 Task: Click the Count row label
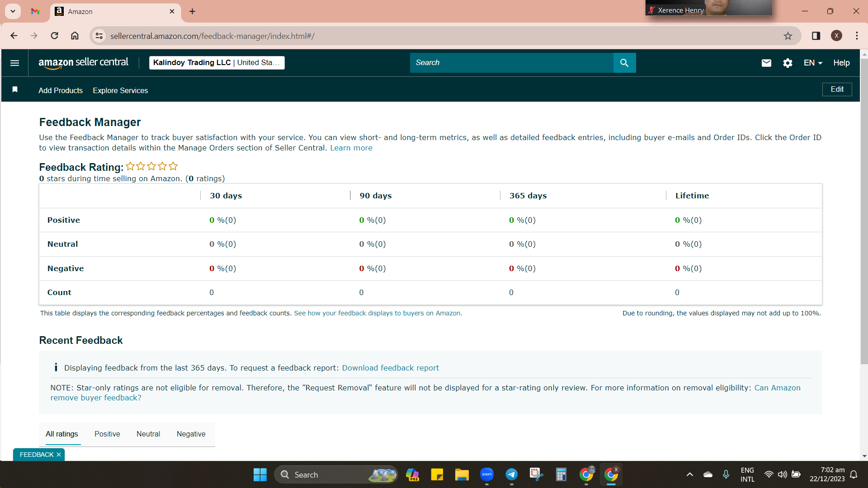click(59, 292)
